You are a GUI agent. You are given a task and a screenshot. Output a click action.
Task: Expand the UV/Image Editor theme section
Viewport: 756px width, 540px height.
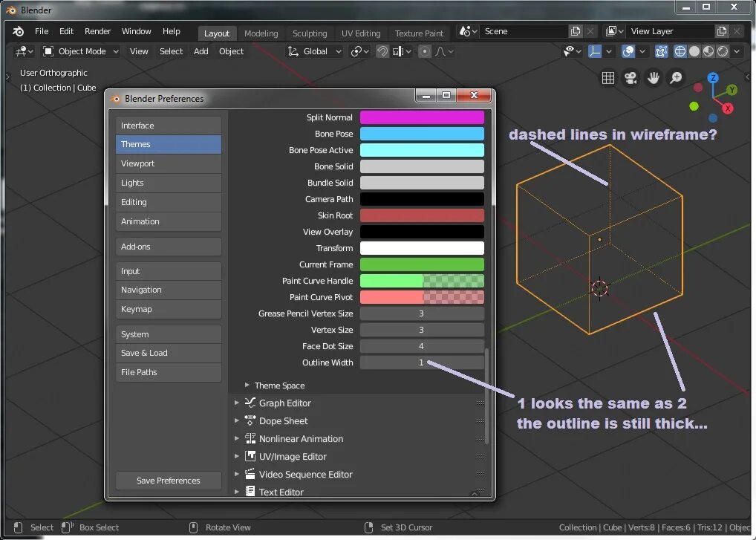coord(281,457)
